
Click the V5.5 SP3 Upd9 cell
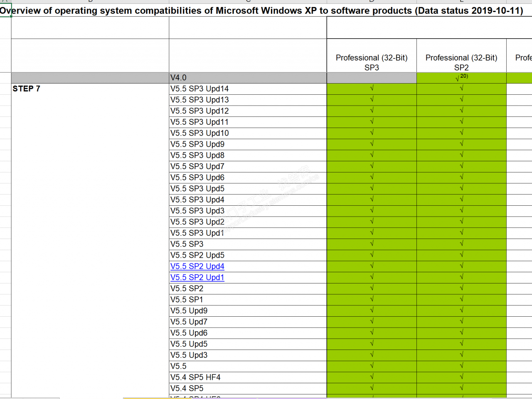[x=248, y=144]
